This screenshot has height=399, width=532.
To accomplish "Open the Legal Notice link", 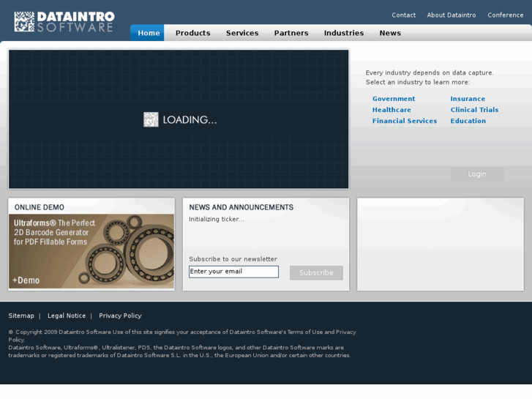I will (x=67, y=316).
